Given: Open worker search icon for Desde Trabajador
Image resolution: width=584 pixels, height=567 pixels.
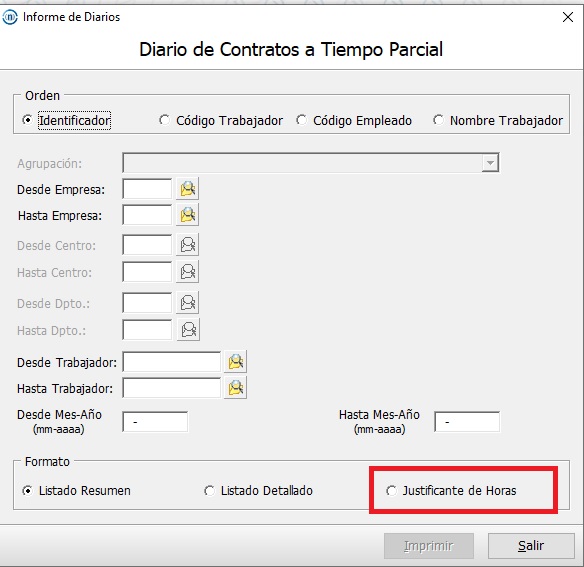Looking at the screenshot, I should pyautogui.click(x=235, y=361).
